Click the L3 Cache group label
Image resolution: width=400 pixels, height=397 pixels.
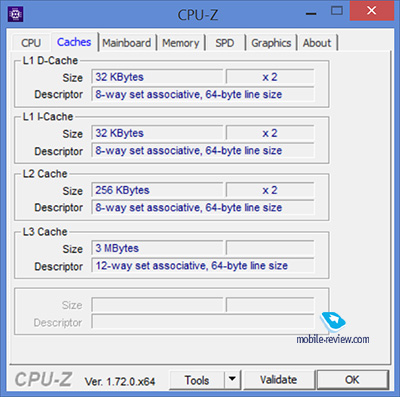point(45,232)
